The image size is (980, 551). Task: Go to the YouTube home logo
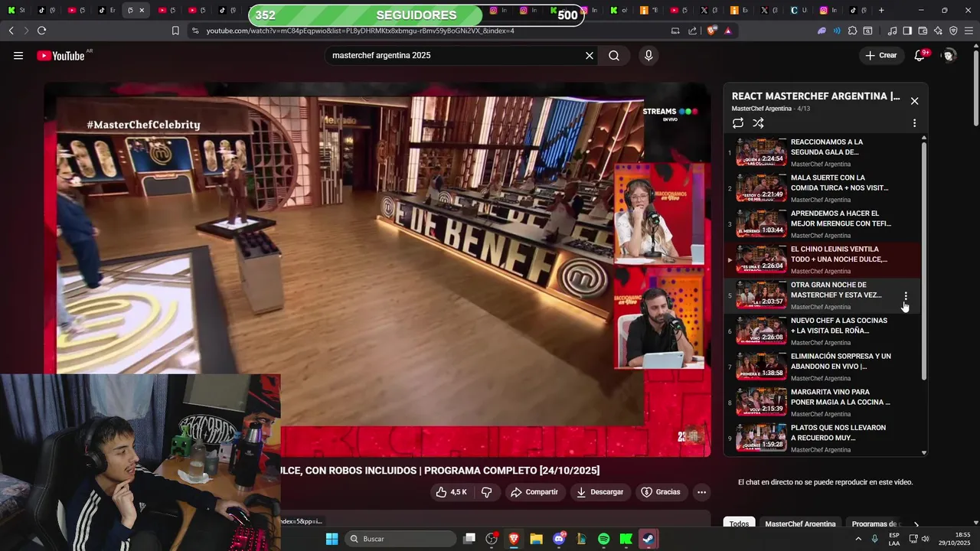pos(61,56)
